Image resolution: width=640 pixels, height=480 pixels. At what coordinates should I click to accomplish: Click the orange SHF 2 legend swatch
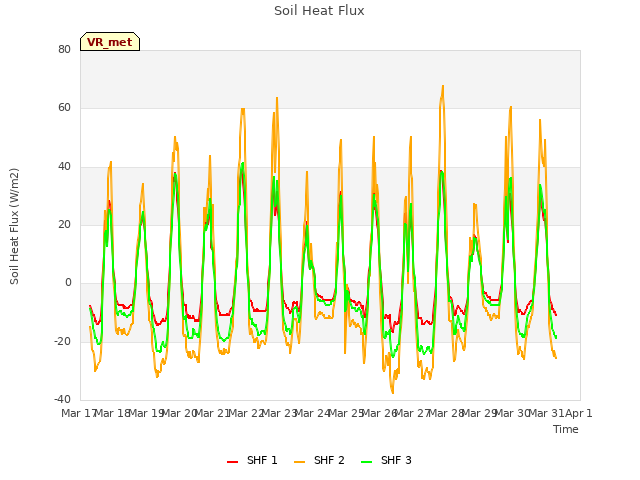point(299,461)
